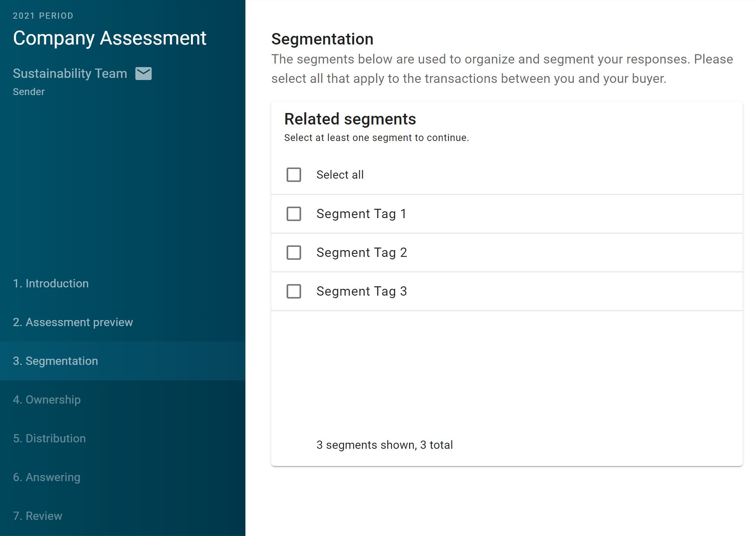The height and width of the screenshot is (536, 756).
Task: Click the 2021 PERIOD label
Action: tap(43, 16)
